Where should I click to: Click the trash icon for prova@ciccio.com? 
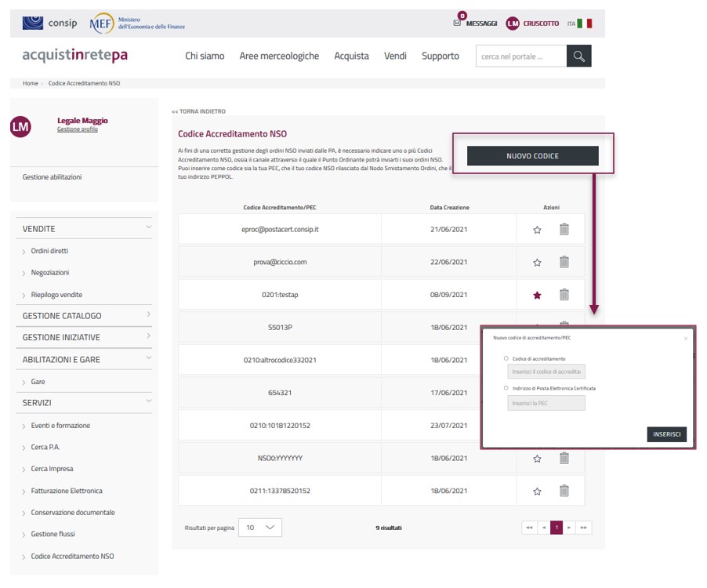[564, 263]
